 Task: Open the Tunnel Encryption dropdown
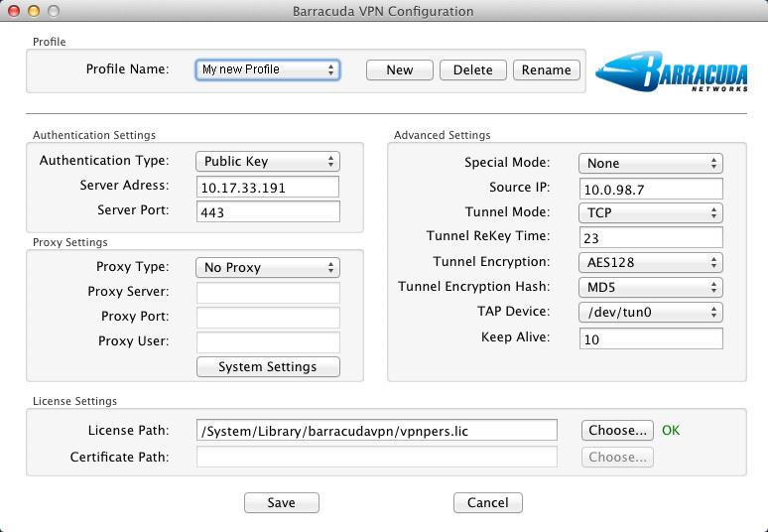[651, 263]
